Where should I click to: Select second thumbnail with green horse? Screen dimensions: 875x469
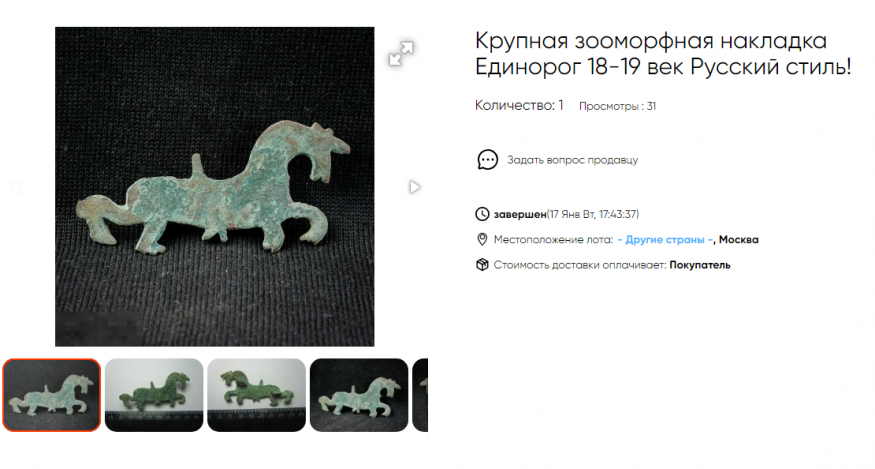click(x=154, y=395)
